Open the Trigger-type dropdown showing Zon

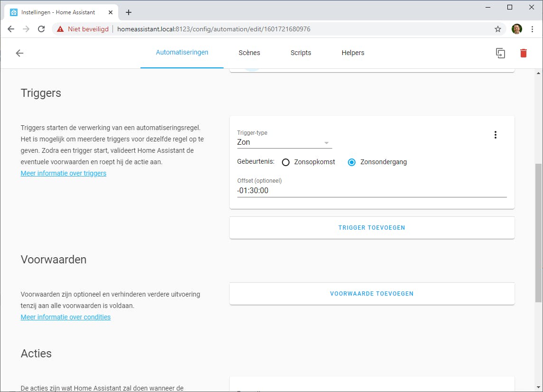click(x=284, y=142)
